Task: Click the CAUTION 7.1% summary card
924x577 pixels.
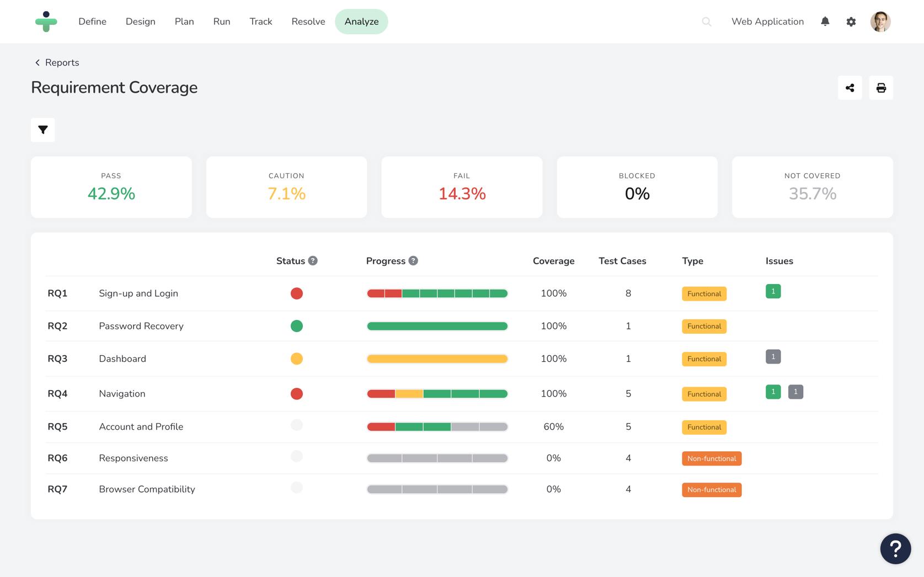Action: [286, 187]
